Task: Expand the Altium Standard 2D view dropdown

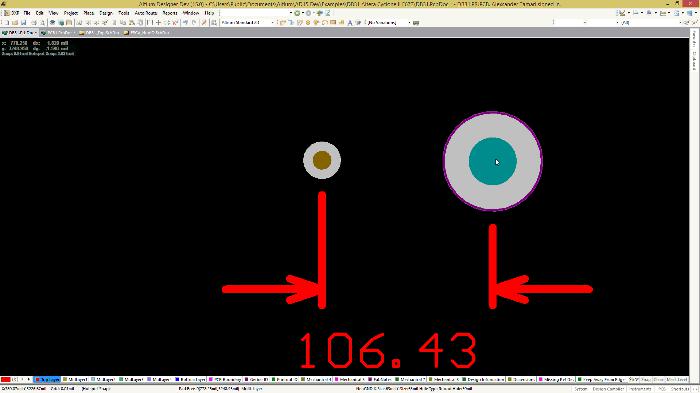Action: click(x=273, y=22)
